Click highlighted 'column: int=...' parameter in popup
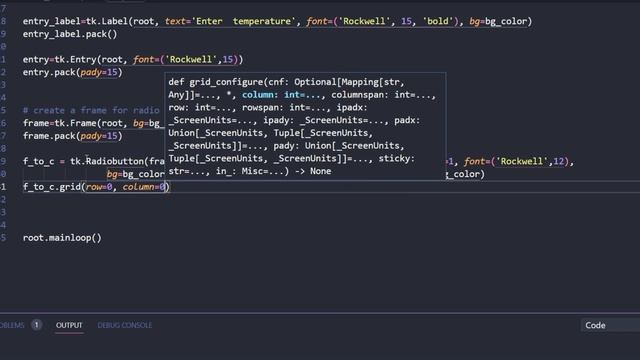The width and height of the screenshot is (640, 360). tap(282, 95)
